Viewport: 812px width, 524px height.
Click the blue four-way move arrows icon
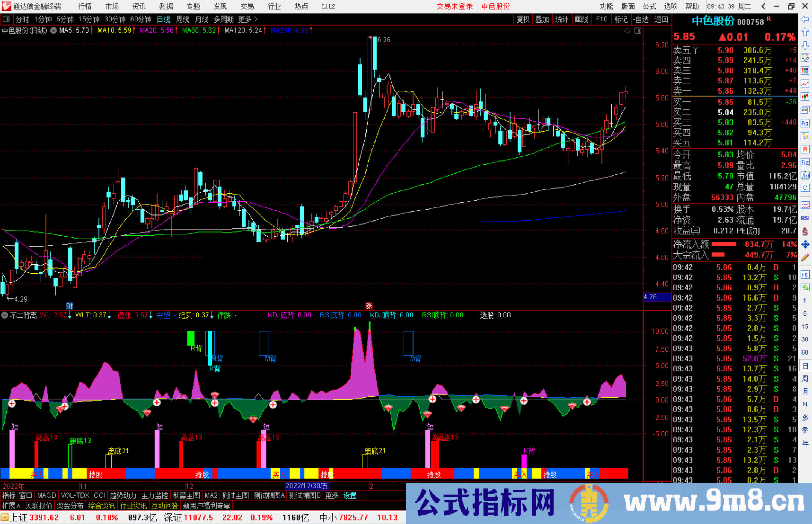(x=805, y=245)
